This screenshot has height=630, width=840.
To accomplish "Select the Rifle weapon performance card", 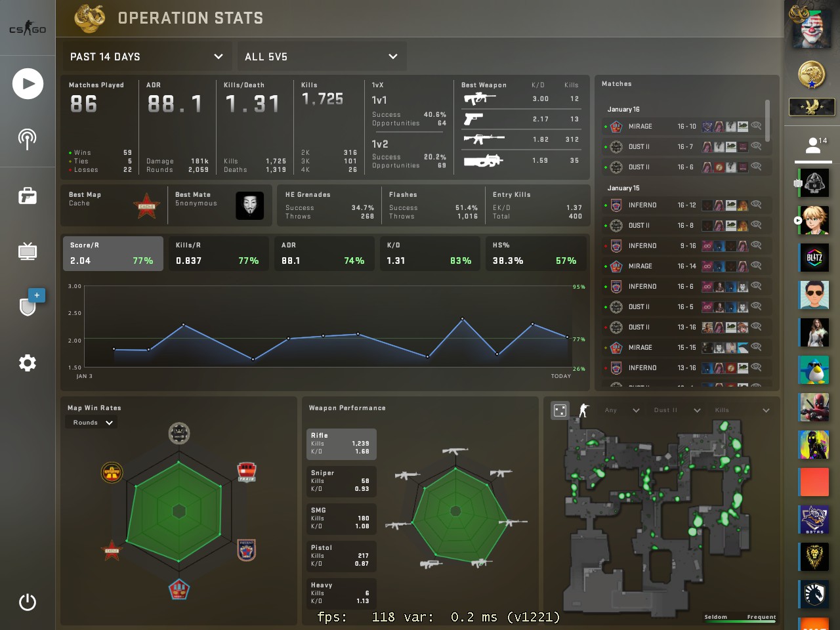I will point(341,444).
